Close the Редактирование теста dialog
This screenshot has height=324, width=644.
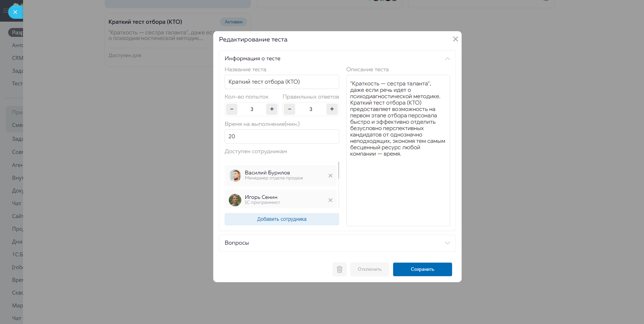(x=455, y=39)
